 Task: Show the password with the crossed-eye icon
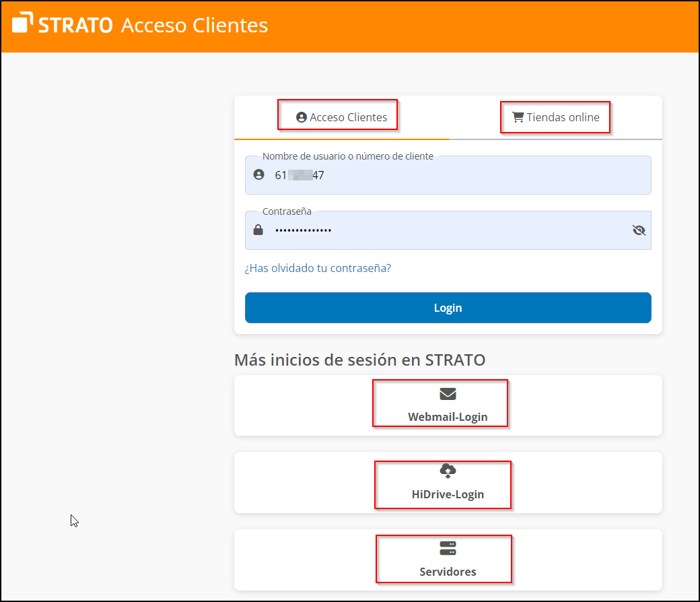coord(639,230)
